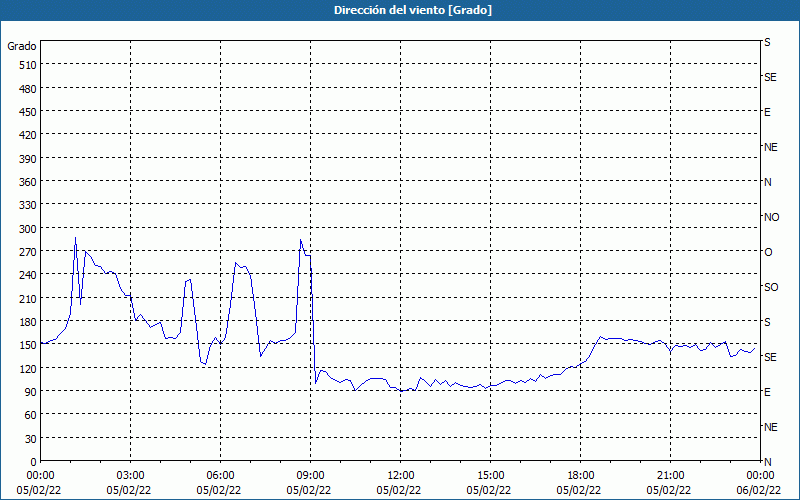Select the "30" y-axis value
Image resolution: width=800 pixels, height=500 pixels.
point(31,439)
